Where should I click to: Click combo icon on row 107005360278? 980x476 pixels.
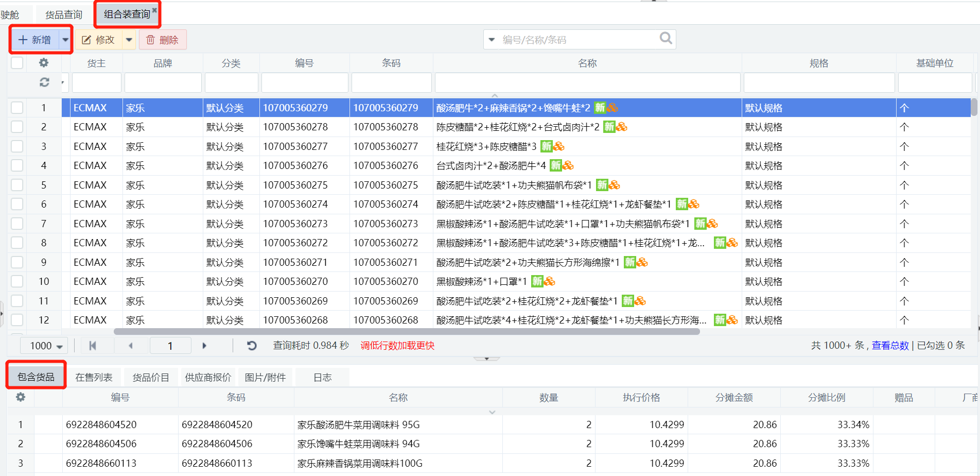click(621, 127)
